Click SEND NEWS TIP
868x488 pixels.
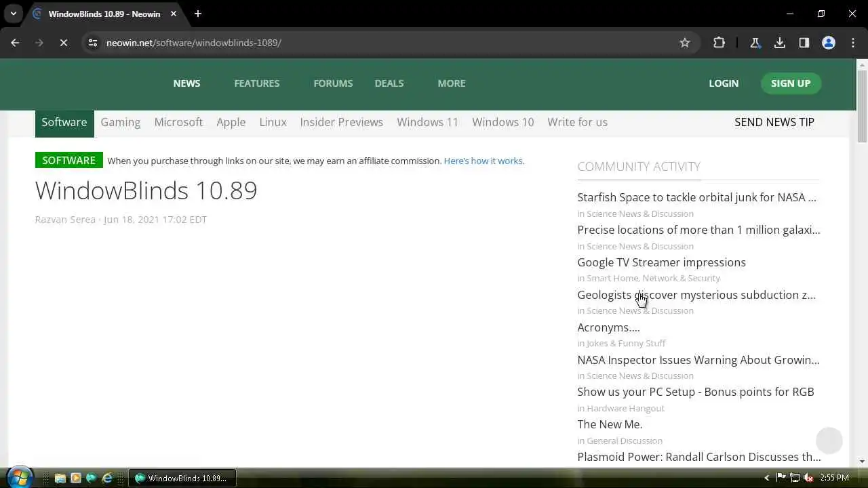click(774, 122)
